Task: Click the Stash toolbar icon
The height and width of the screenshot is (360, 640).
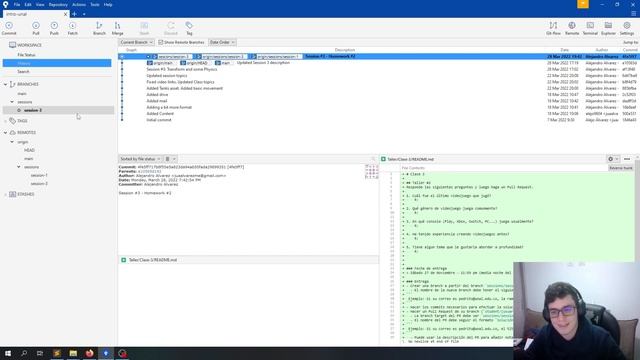Action: 144,28
